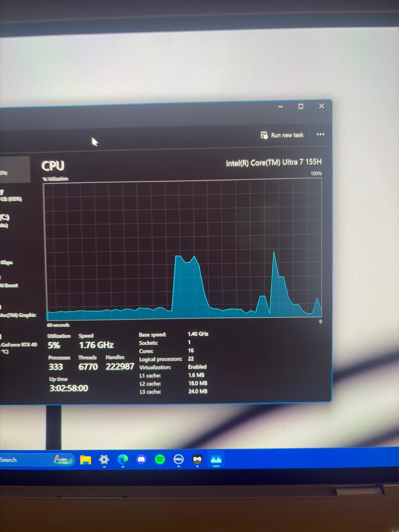Open the black M-logo app on taskbar
399x532 pixels.
(197, 459)
